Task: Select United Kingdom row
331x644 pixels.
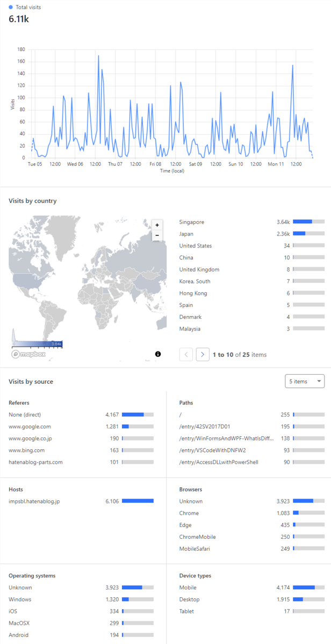Action: pyautogui.click(x=251, y=269)
